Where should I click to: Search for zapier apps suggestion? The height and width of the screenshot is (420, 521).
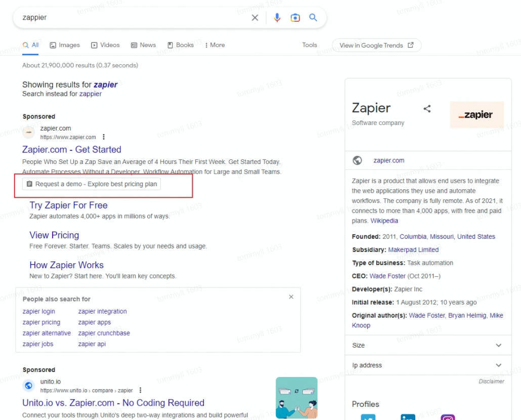click(95, 322)
